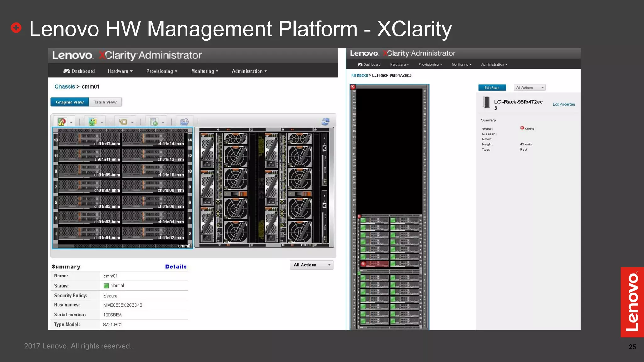The image size is (644, 362).
Task: Open Monitoring menu in left window
Action: point(205,71)
